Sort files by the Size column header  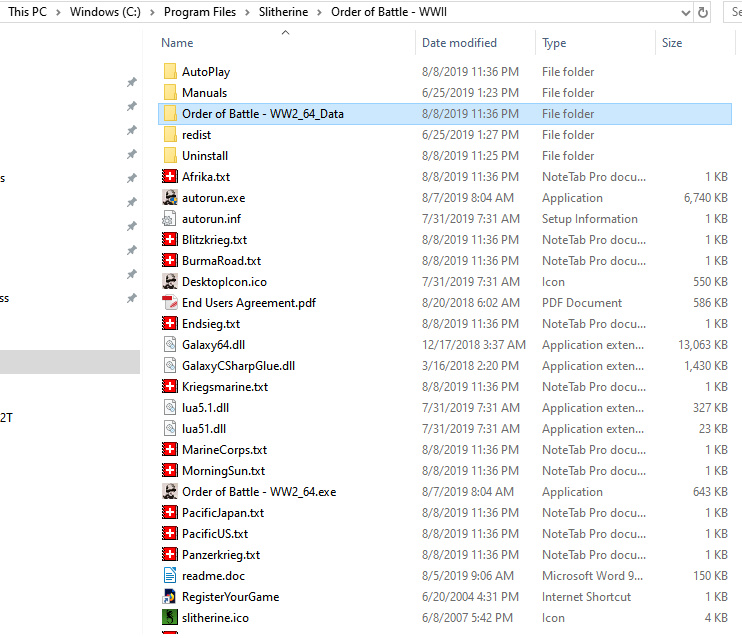pos(672,43)
